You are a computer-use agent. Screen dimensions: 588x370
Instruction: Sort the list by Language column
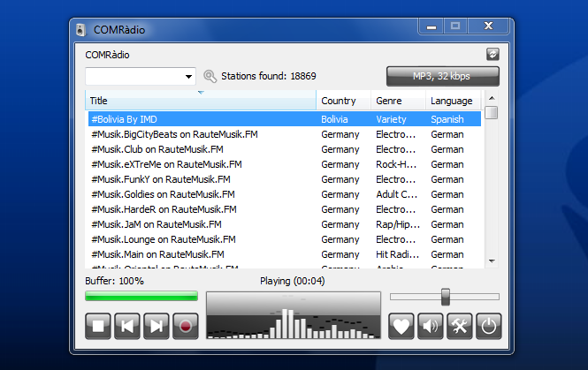pyautogui.click(x=451, y=101)
